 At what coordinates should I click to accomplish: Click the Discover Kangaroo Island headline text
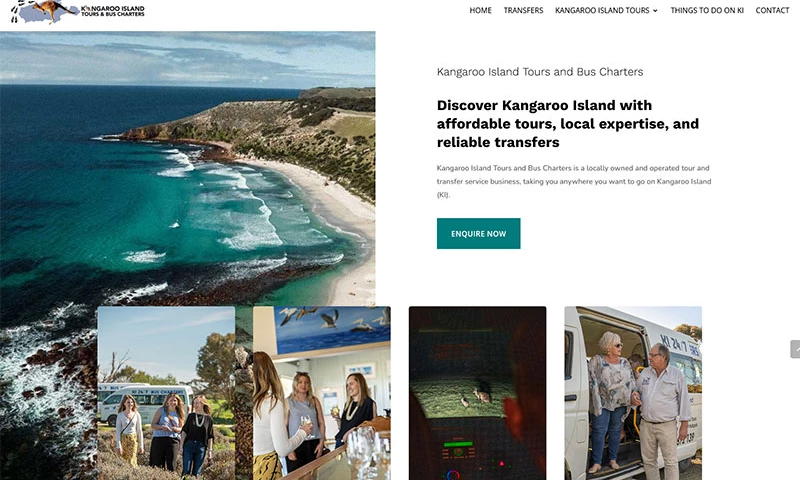tap(567, 123)
